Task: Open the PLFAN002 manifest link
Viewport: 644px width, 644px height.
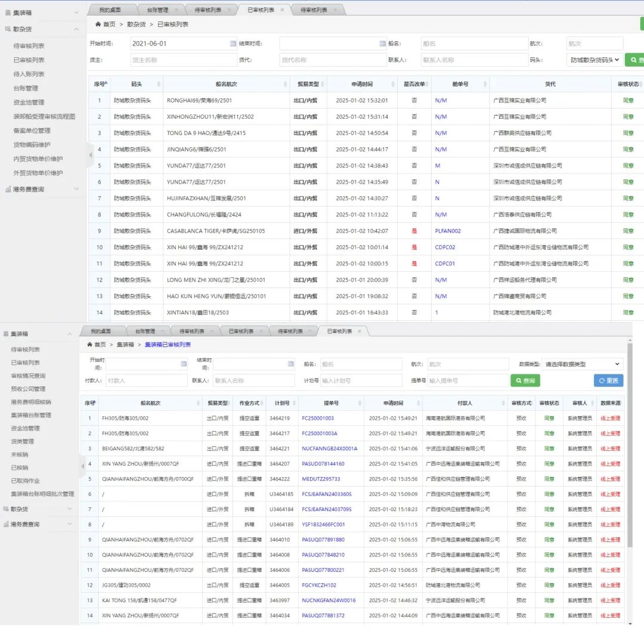Action: (448, 231)
